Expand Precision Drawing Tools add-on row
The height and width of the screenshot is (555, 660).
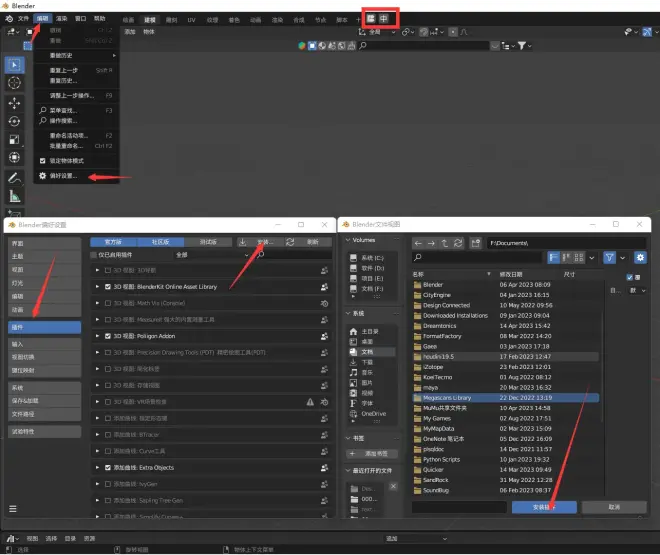pos(97,352)
